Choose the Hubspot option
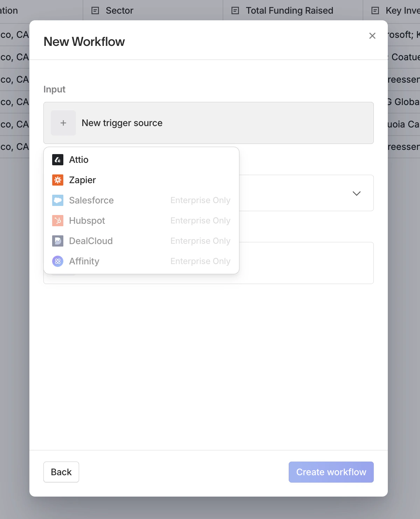Screen dimensions: 420x519 point(141,221)
